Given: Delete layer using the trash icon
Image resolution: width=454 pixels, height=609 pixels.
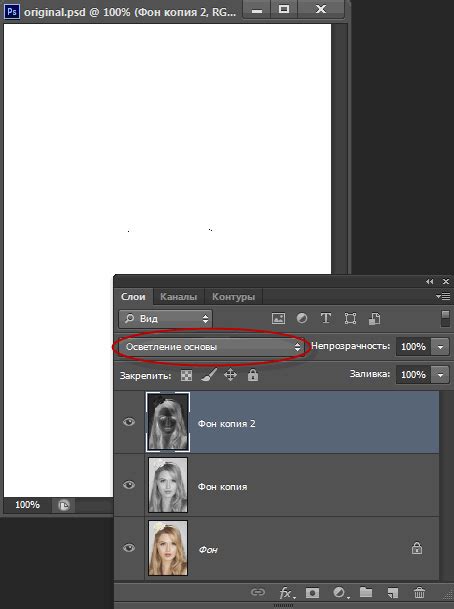Looking at the screenshot, I should 419,593.
